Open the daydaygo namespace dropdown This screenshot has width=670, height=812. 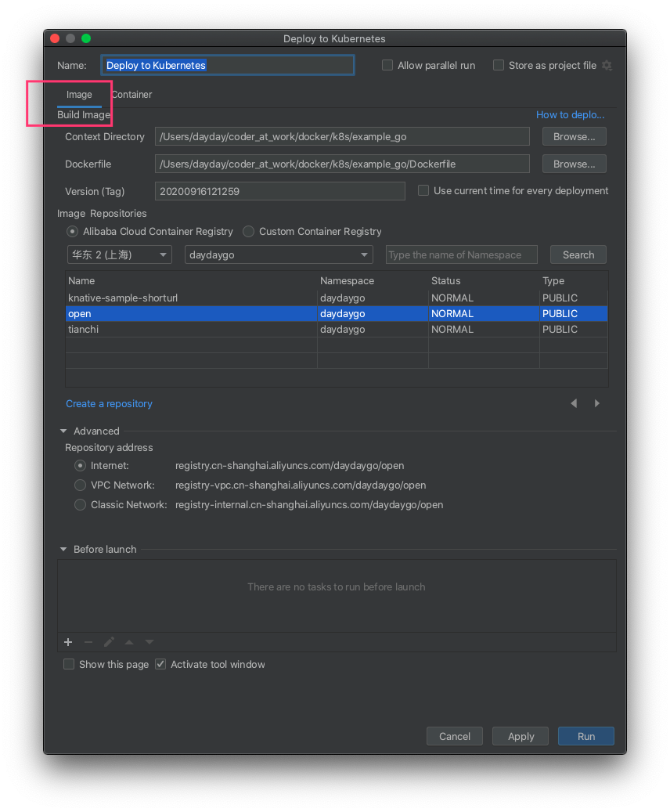pos(279,254)
